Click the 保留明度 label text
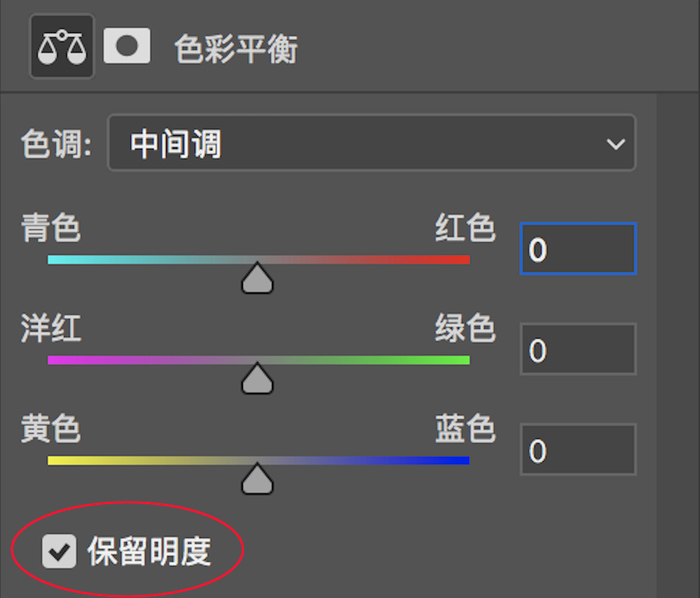Screen dimensions: 700x598 coord(149,552)
